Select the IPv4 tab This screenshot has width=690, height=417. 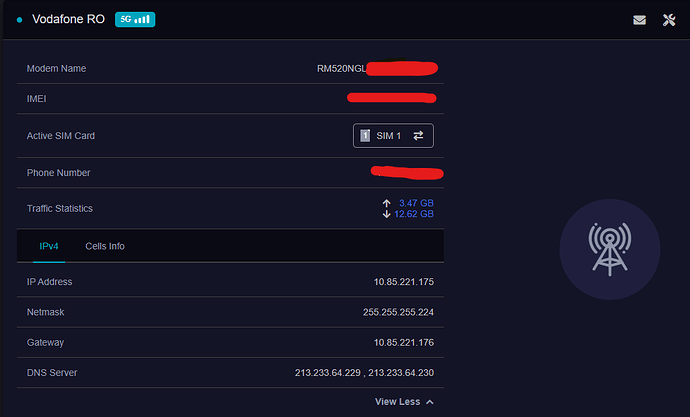tap(49, 246)
